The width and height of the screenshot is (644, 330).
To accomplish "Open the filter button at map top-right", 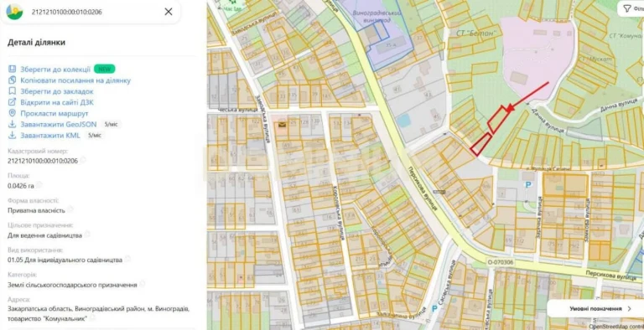I will 631,8.
